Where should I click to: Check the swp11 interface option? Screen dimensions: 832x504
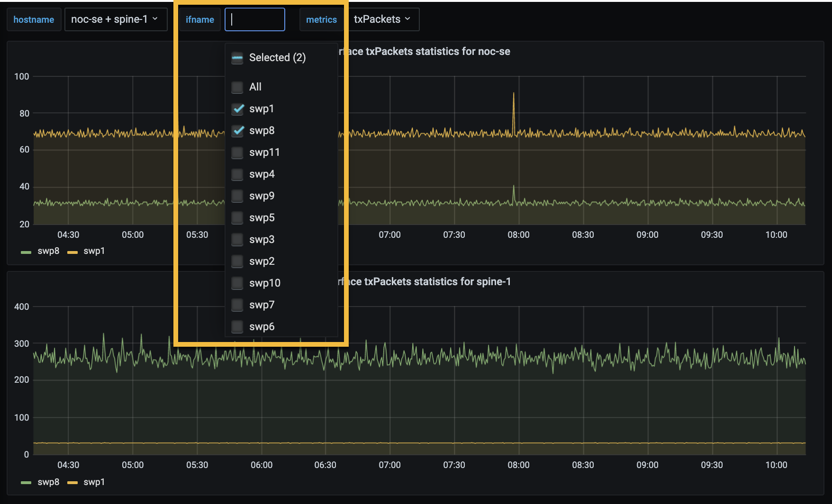pyautogui.click(x=238, y=153)
